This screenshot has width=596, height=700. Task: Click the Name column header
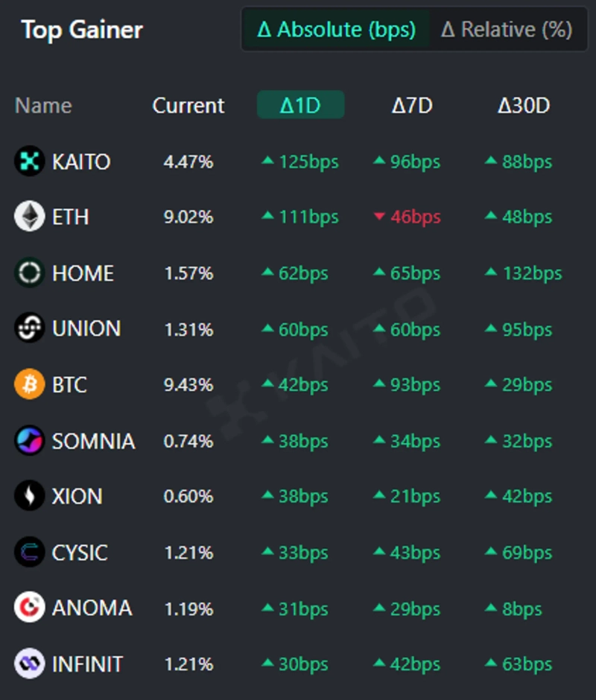(x=43, y=105)
